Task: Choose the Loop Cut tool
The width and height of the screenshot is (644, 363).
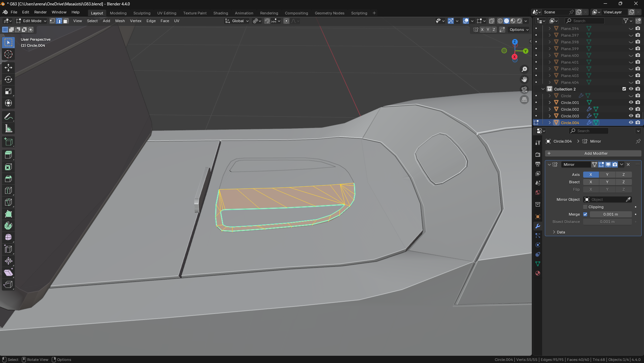Action: coord(8,190)
